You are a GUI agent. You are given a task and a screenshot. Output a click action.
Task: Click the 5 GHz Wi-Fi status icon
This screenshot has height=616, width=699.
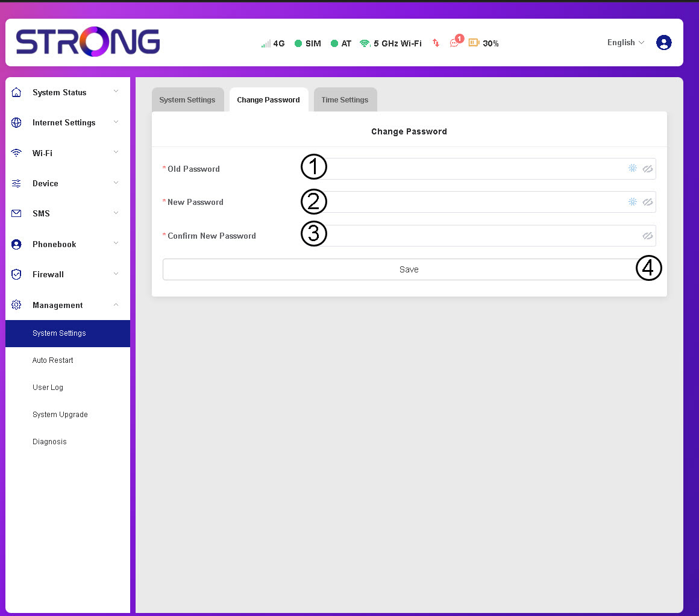pyautogui.click(x=365, y=43)
